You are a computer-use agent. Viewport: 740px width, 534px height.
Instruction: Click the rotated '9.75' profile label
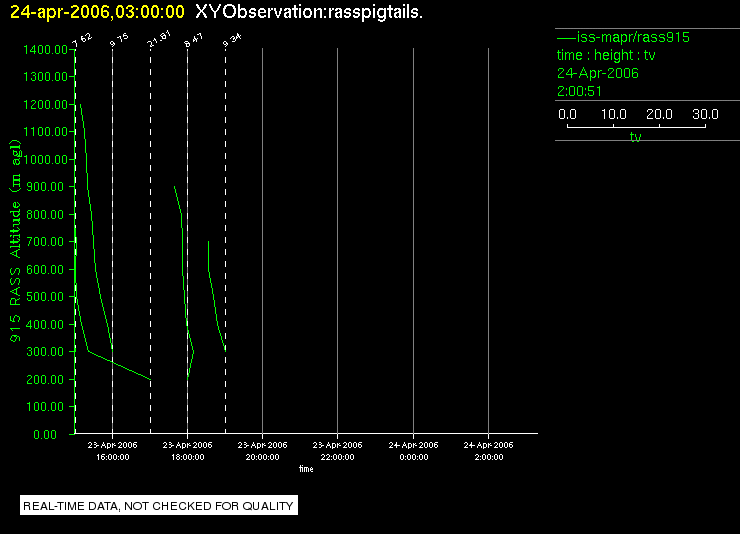click(x=119, y=41)
